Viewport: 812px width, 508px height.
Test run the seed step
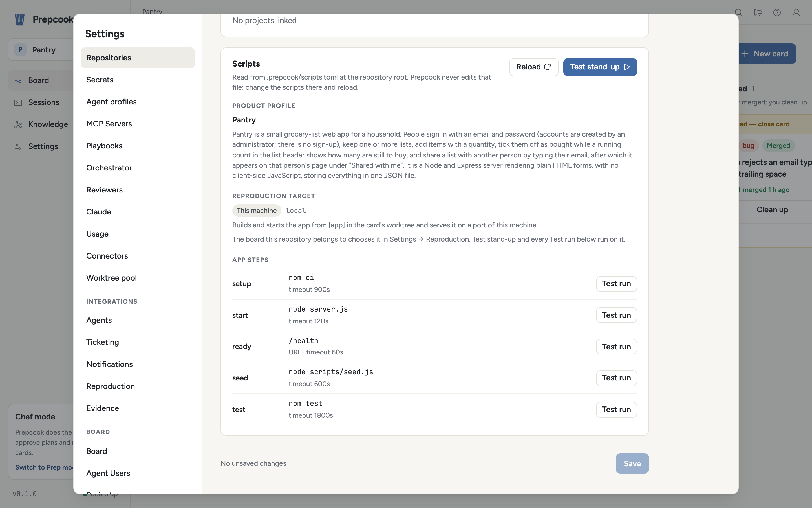coord(616,378)
